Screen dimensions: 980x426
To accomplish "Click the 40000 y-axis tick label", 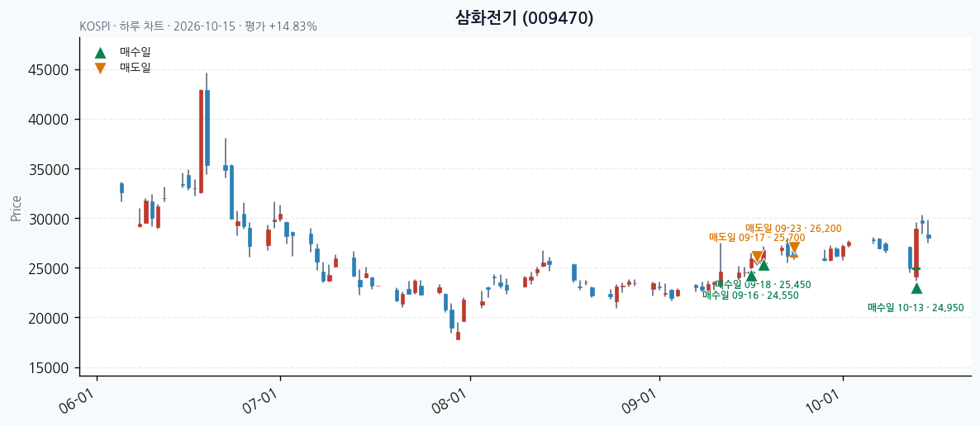I will [x=48, y=120].
